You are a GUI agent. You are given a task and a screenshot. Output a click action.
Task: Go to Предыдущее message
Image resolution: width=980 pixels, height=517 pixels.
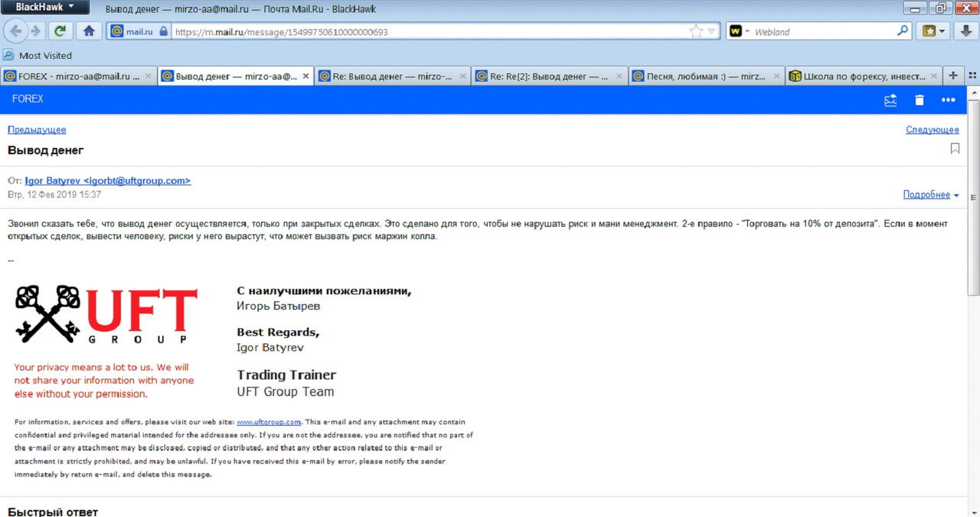37,129
